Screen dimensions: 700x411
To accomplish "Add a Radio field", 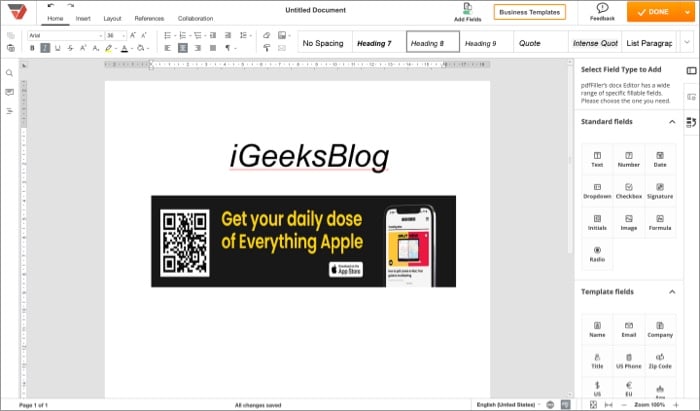I will point(597,254).
